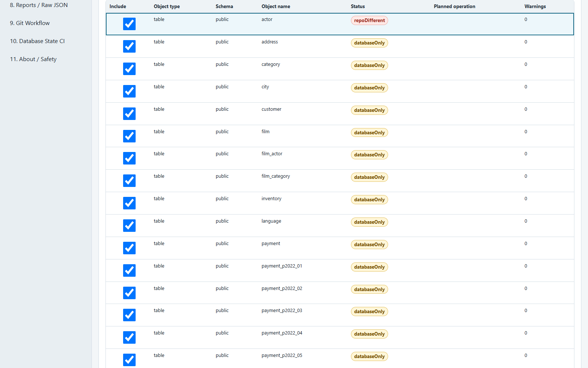Uncheck the include box for actor table

(129, 24)
